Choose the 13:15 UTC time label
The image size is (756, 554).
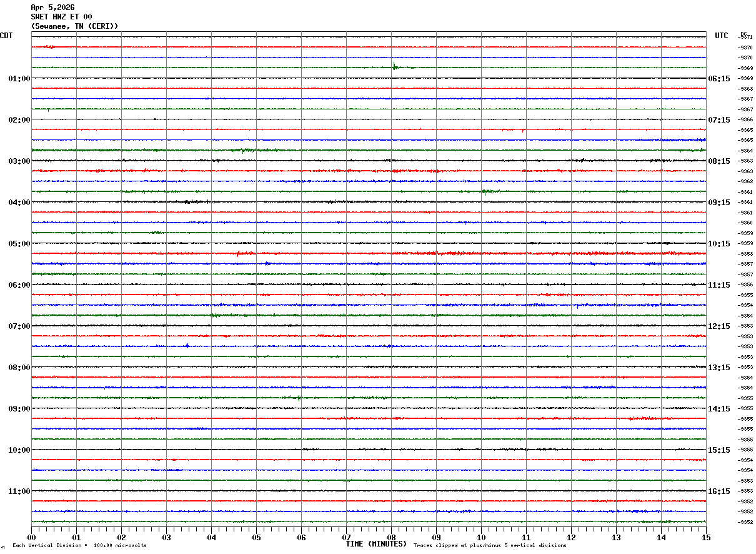(x=719, y=368)
